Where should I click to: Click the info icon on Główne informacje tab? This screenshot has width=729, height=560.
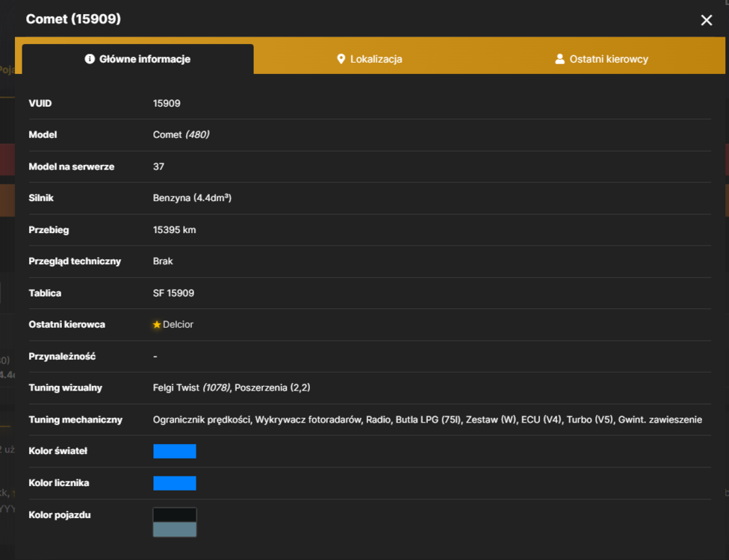point(90,59)
